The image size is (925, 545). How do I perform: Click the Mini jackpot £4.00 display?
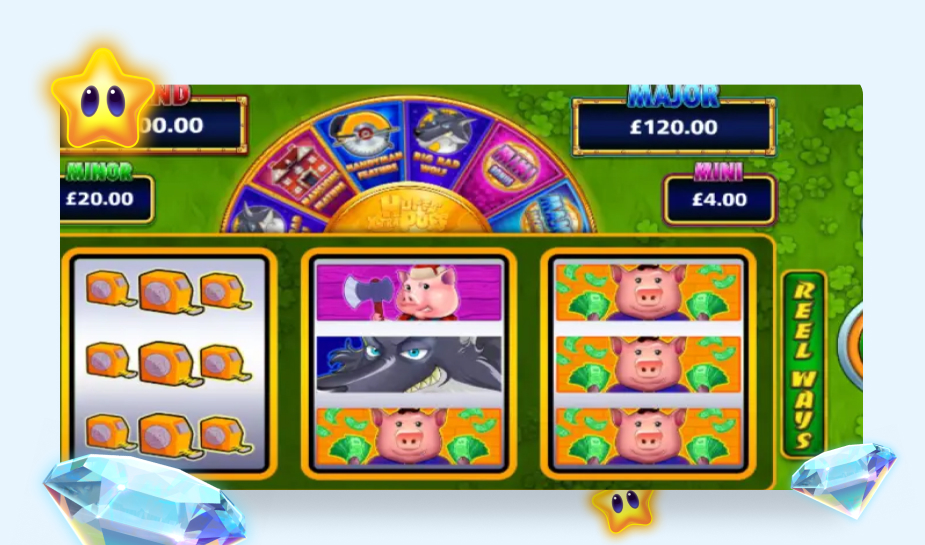click(719, 199)
